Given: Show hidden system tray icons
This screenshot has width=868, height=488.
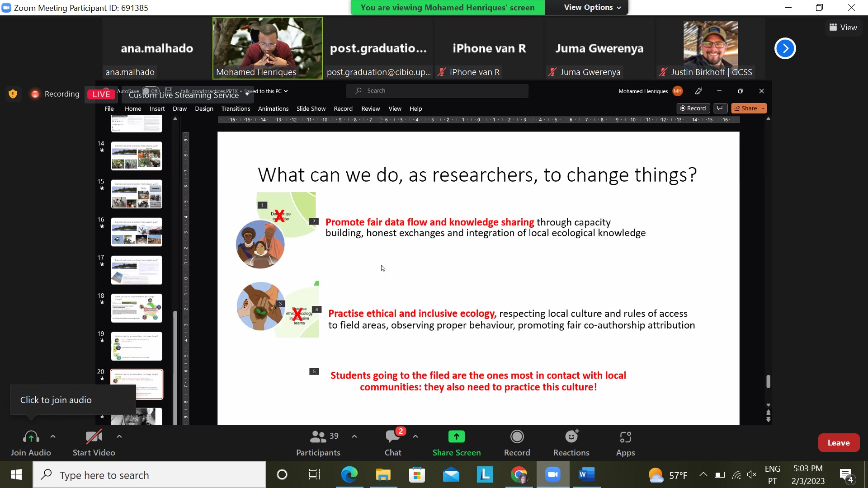Looking at the screenshot, I should click(703, 474).
